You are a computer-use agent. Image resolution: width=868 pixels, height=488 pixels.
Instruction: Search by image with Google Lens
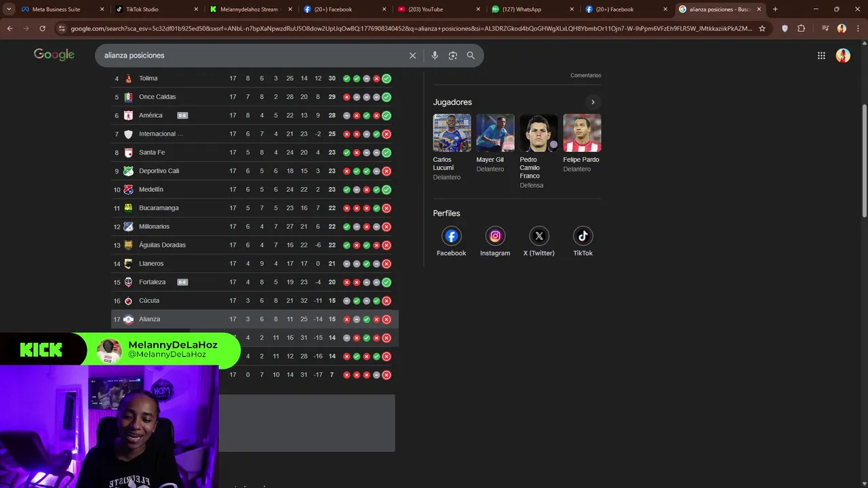point(453,56)
